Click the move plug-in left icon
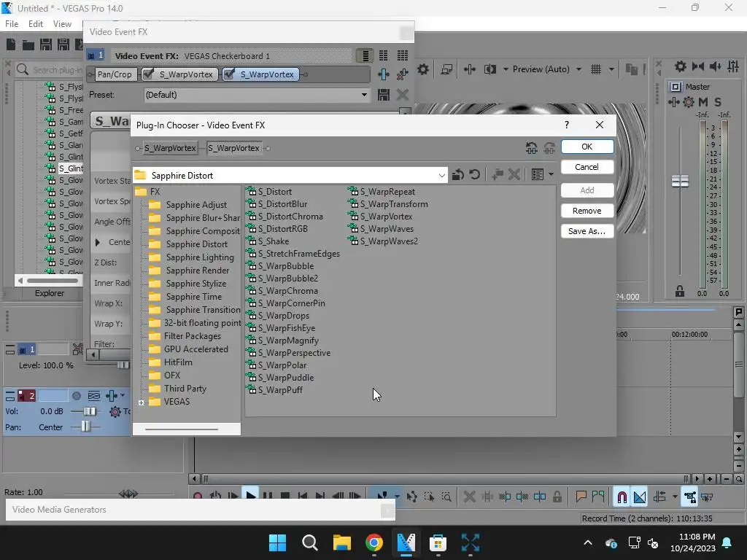Screen dimensions: 747x560 point(532,148)
